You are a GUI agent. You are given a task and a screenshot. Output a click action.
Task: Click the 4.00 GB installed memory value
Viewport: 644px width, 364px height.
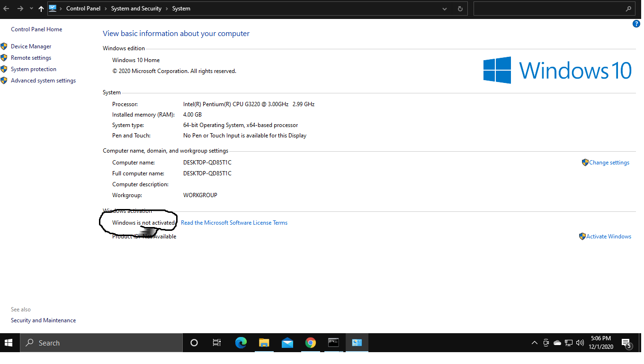tap(193, 115)
